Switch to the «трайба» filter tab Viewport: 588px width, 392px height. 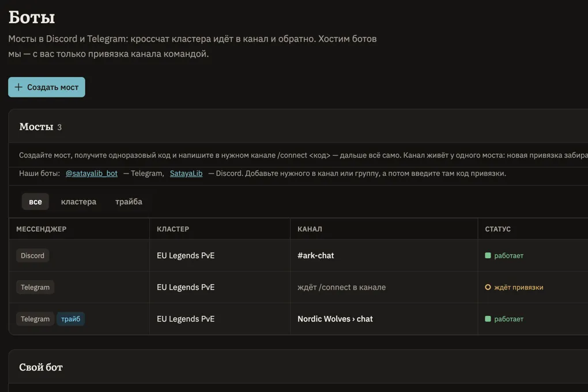click(129, 201)
